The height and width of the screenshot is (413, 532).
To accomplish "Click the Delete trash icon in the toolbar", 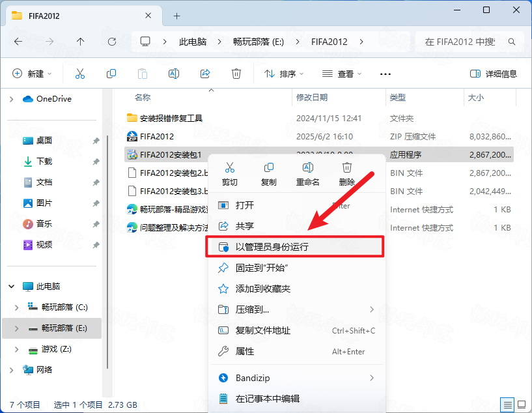I will point(236,74).
